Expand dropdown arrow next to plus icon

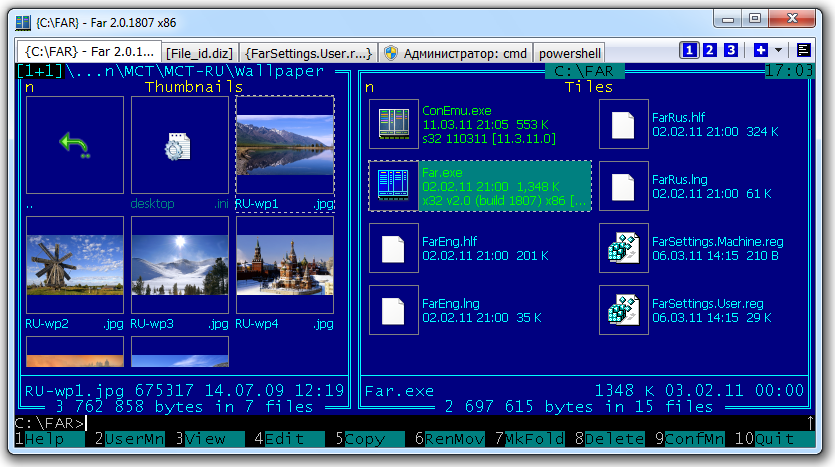point(779,51)
